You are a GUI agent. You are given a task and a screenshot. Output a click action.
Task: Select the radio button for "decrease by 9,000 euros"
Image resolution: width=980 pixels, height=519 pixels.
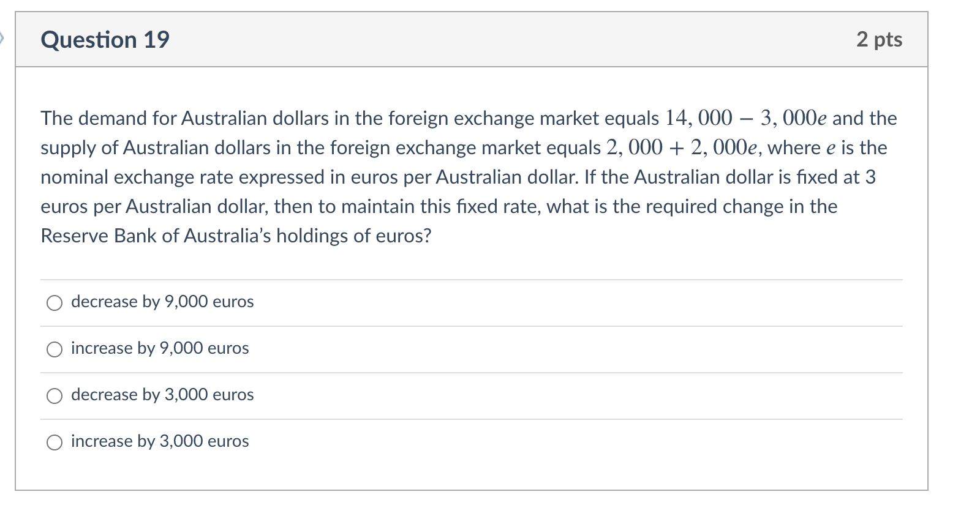coord(55,302)
